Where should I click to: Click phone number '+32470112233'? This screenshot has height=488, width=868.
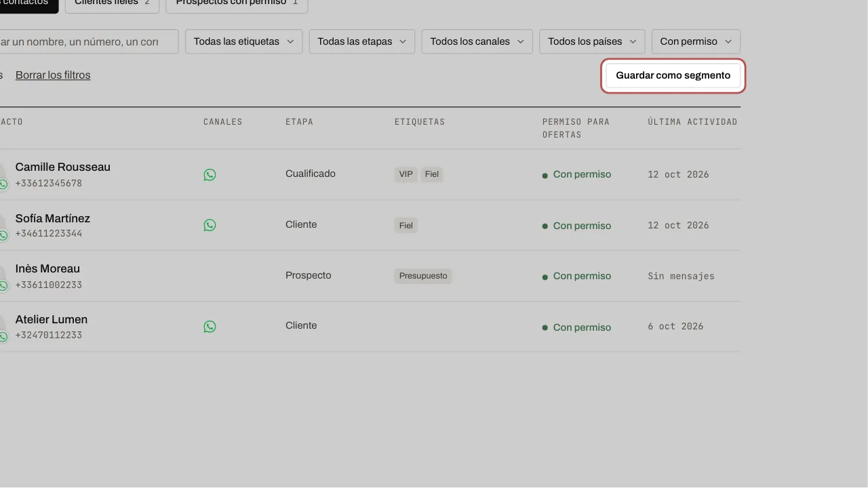pos(49,335)
